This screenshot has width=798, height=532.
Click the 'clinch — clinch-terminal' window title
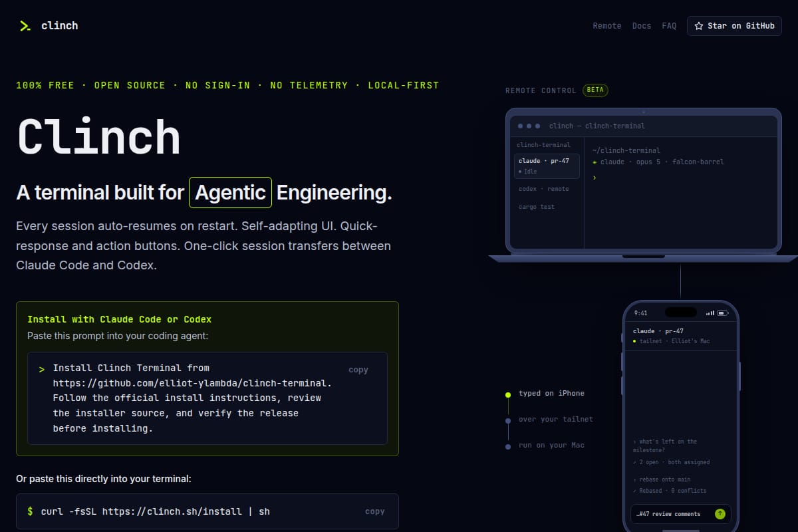click(597, 126)
